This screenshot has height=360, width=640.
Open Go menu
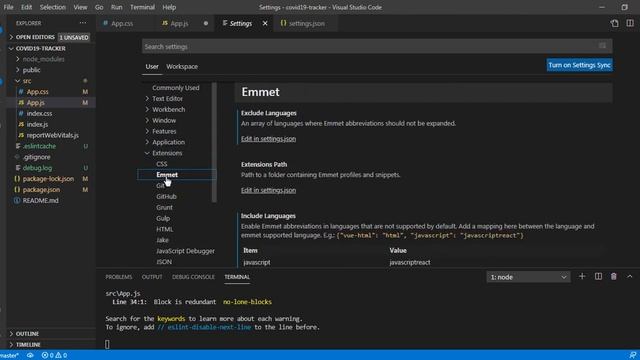pos(99,7)
